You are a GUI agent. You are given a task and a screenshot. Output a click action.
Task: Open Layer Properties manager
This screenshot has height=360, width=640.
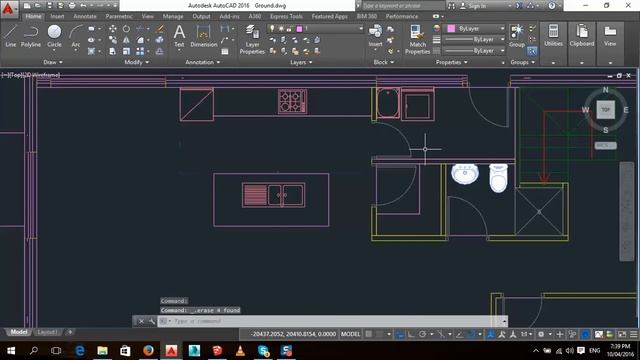[x=252, y=39]
